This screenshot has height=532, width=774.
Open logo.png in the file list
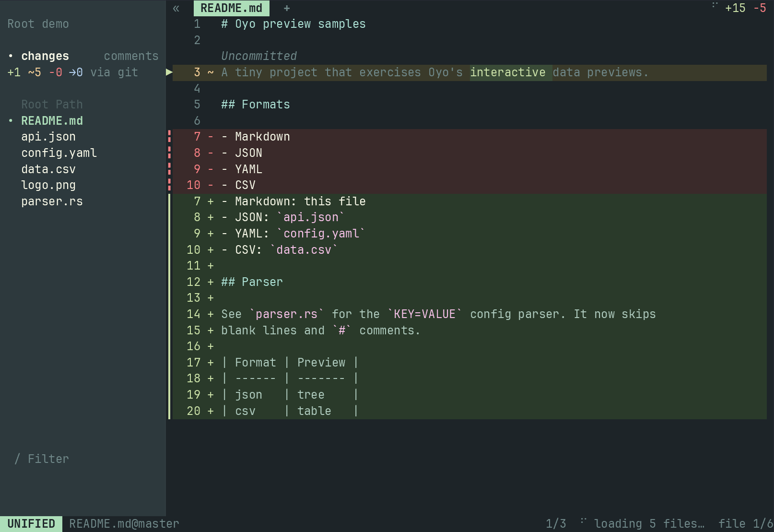coord(48,185)
